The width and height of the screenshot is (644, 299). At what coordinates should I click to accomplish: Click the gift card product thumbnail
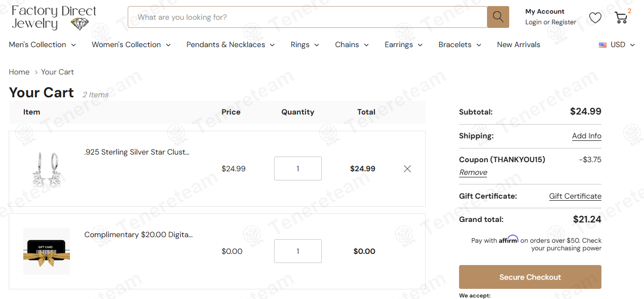click(47, 251)
